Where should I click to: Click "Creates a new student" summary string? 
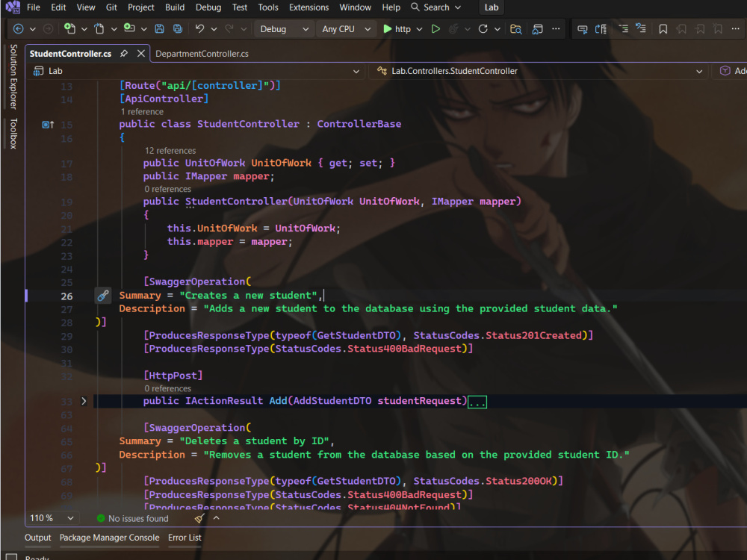point(248,295)
